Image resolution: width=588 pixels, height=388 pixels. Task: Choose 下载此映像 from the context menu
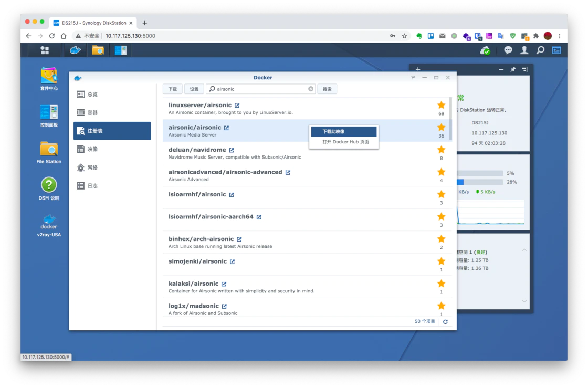344,132
